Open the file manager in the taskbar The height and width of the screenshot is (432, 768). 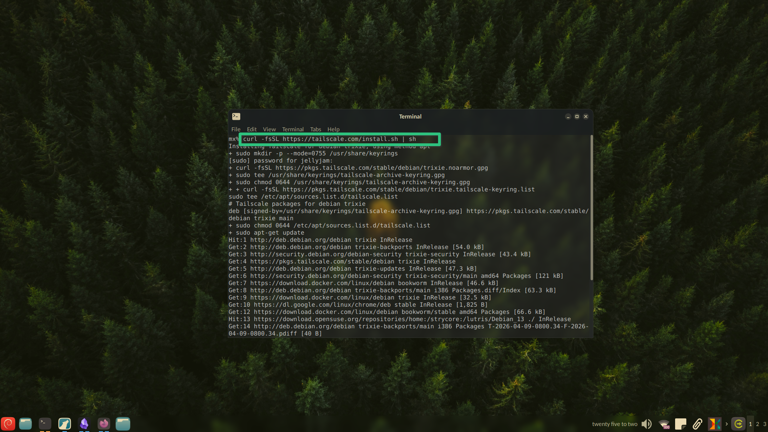pyautogui.click(x=26, y=424)
